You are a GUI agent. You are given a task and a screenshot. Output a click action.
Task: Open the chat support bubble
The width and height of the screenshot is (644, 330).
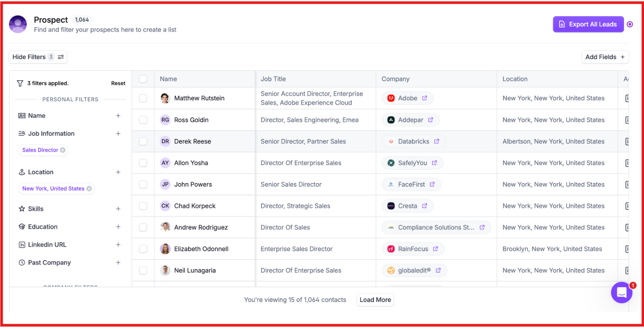[622, 292]
